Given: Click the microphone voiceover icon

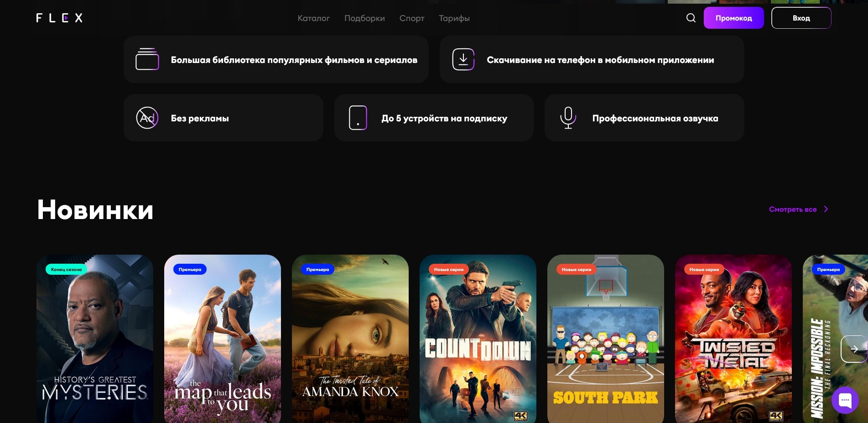Looking at the screenshot, I should point(568,118).
